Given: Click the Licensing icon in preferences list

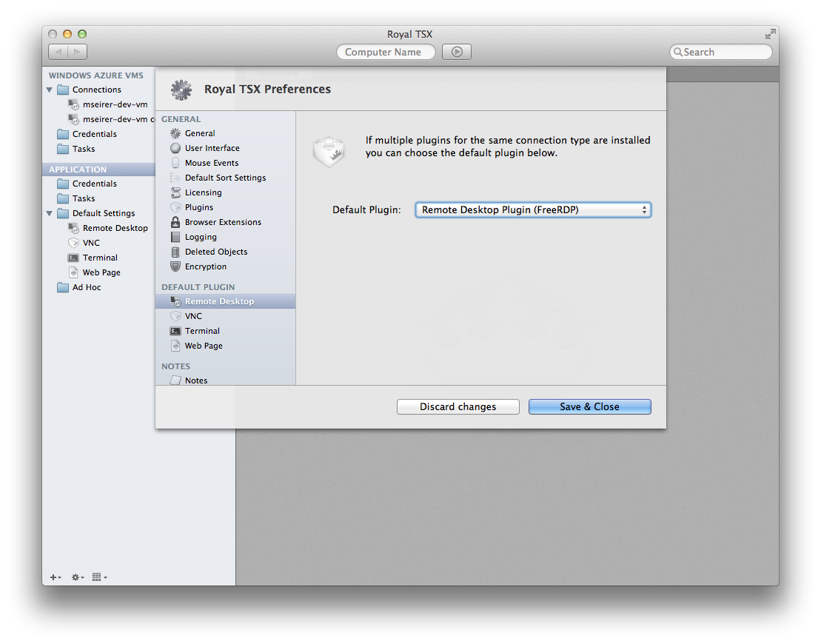Looking at the screenshot, I should 175,192.
